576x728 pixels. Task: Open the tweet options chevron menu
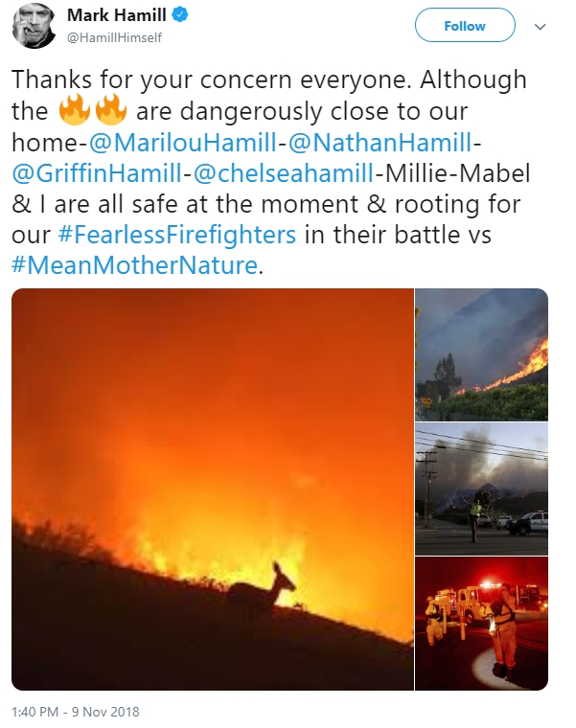540,27
